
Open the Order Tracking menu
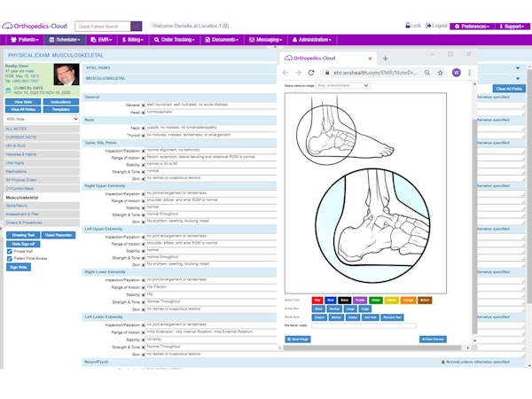175,40
